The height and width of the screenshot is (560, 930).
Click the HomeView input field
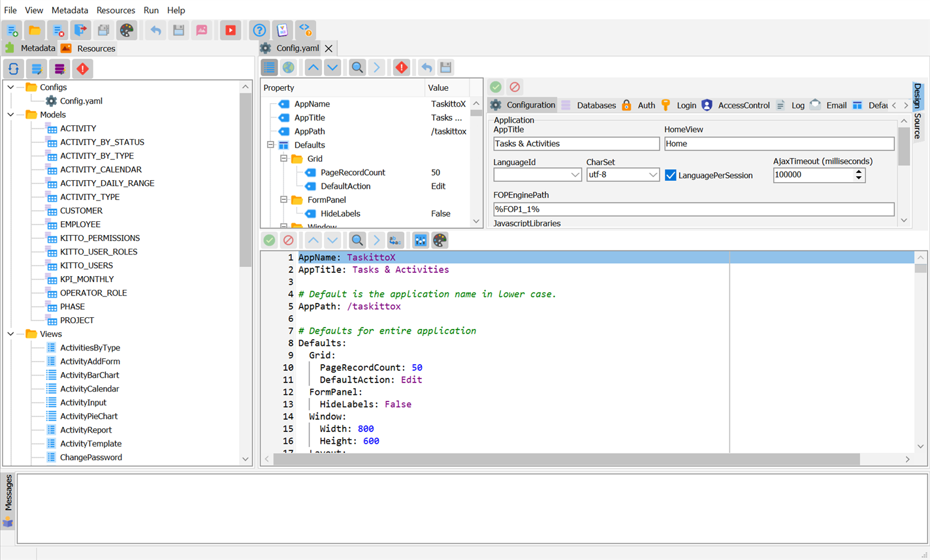(x=779, y=144)
